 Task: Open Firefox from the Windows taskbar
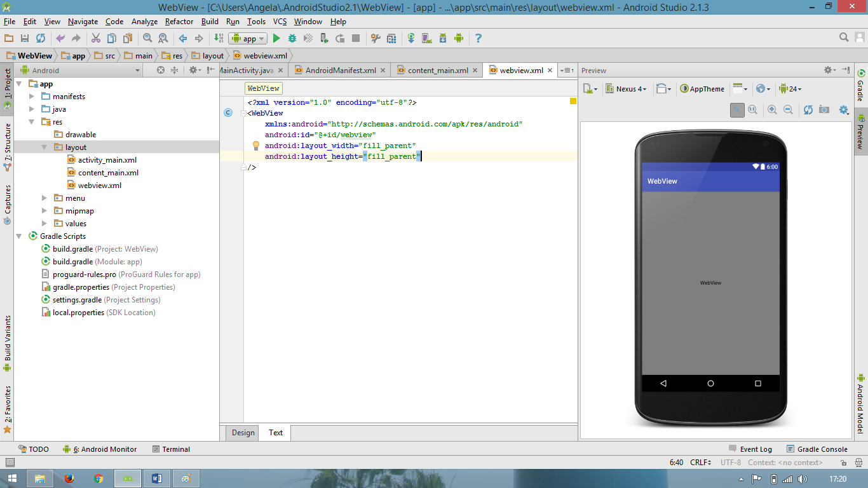point(69,478)
